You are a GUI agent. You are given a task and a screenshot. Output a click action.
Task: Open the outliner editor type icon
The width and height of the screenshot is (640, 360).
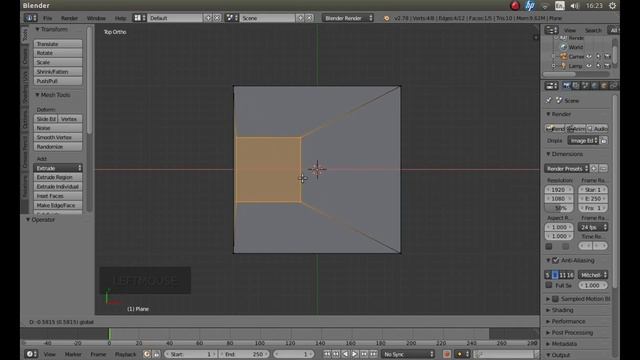click(551, 30)
